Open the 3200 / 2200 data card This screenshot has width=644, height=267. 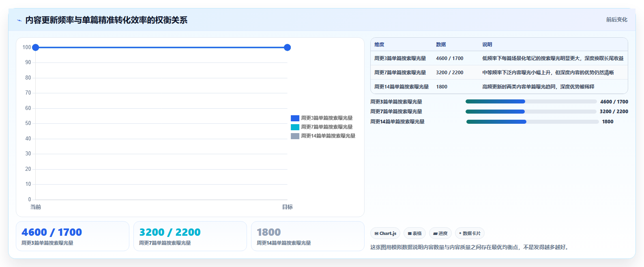pyautogui.click(x=190, y=236)
